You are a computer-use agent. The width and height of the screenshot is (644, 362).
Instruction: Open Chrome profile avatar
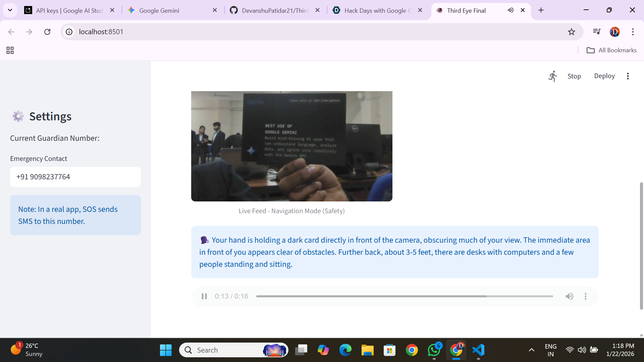614,32
